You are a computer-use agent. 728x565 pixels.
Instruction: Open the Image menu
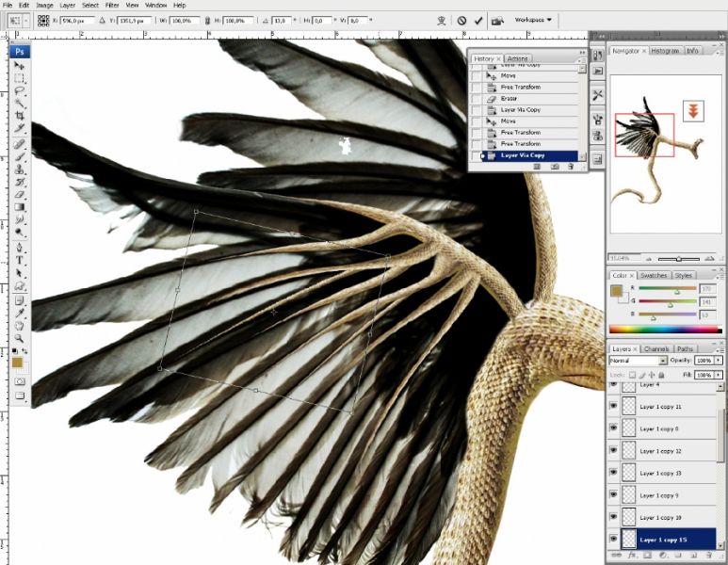pyautogui.click(x=44, y=5)
